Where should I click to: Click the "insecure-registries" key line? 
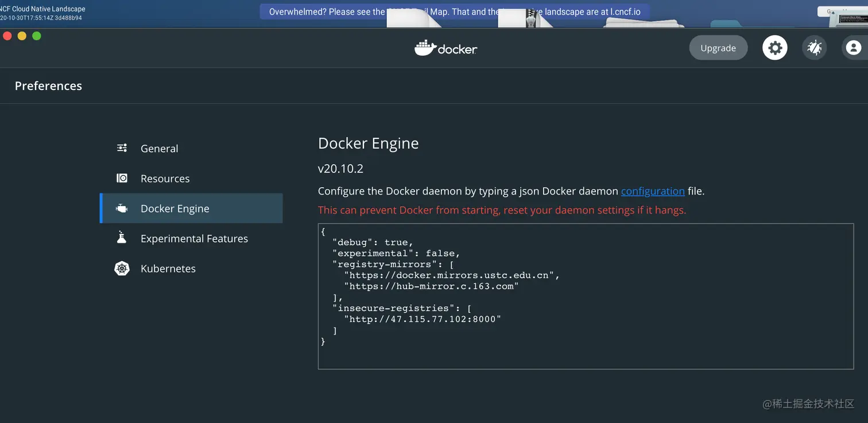402,308
